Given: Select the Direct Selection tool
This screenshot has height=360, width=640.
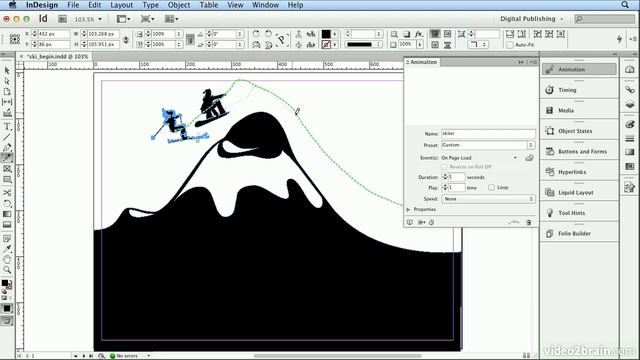Looking at the screenshot, I should click(x=7, y=81).
